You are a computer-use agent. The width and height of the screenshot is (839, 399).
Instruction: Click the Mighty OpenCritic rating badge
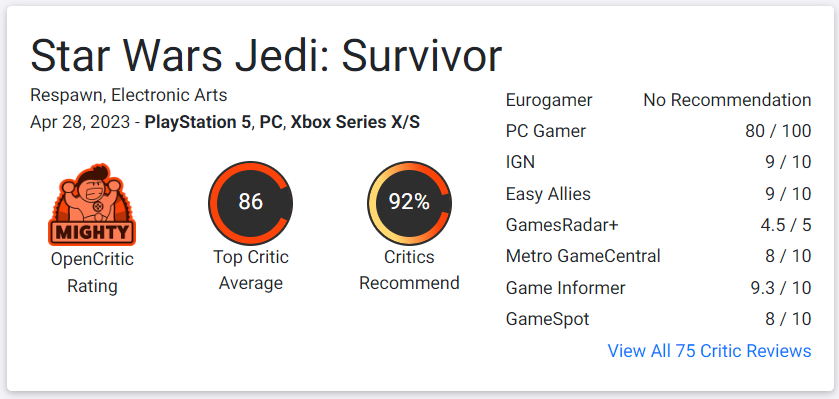[92, 204]
